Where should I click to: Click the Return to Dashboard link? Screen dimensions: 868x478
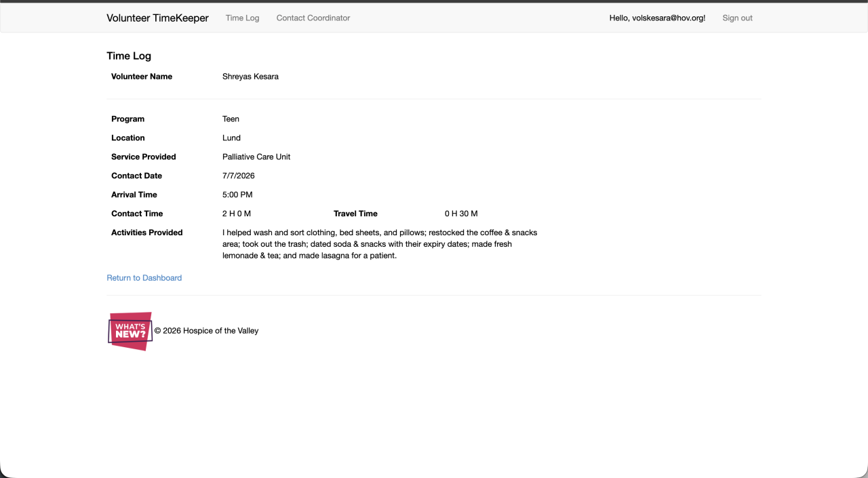pos(144,278)
